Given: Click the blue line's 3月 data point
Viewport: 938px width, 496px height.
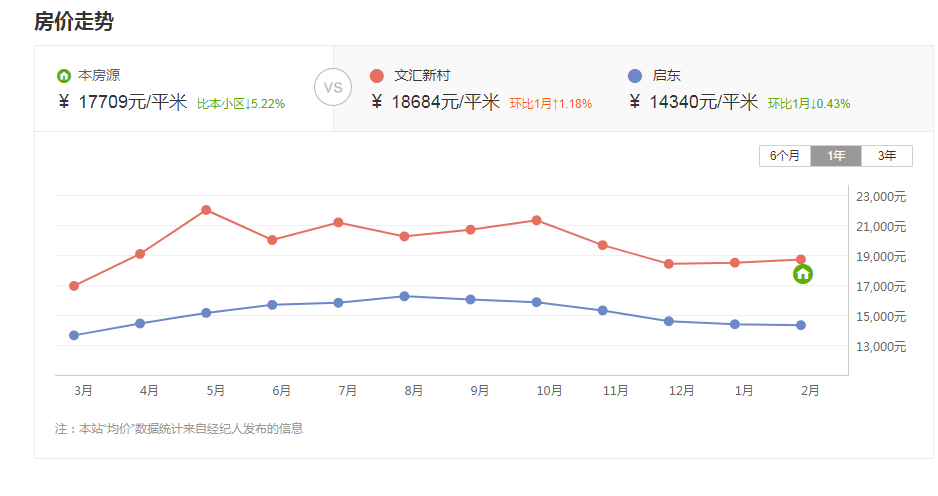Looking at the screenshot, I should pos(74,335).
